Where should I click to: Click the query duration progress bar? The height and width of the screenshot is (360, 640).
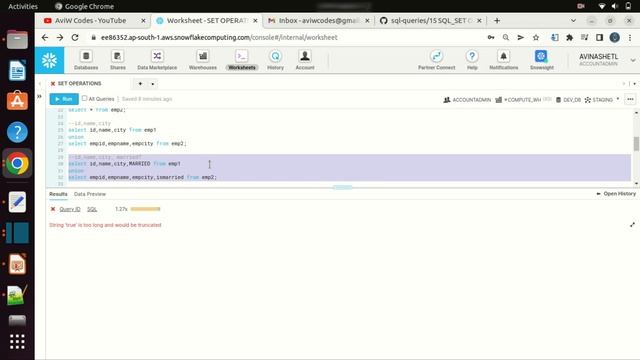pyautogui.click(x=145, y=209)
